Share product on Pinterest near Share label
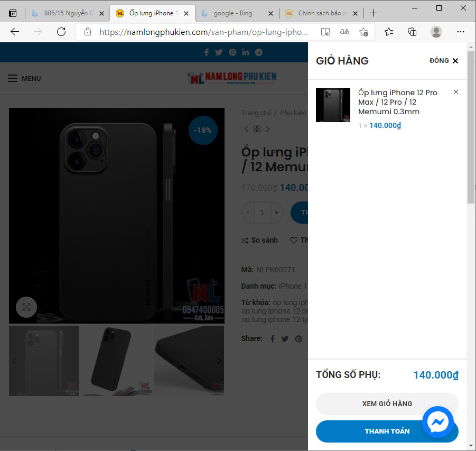Image resolution: width=476 pixels, height=451 pixels. point(298,339)
